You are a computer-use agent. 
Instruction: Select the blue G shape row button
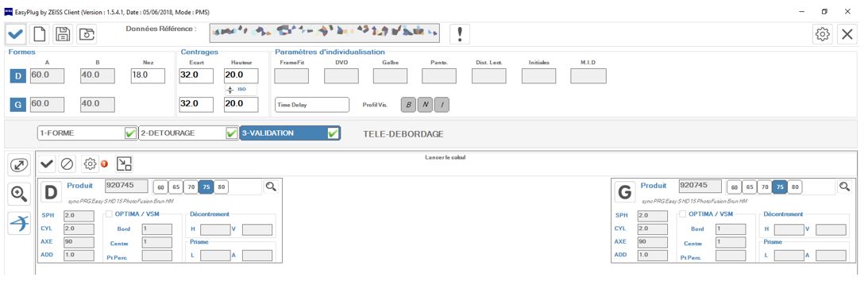pyautogui.click(x=17, y=104)
